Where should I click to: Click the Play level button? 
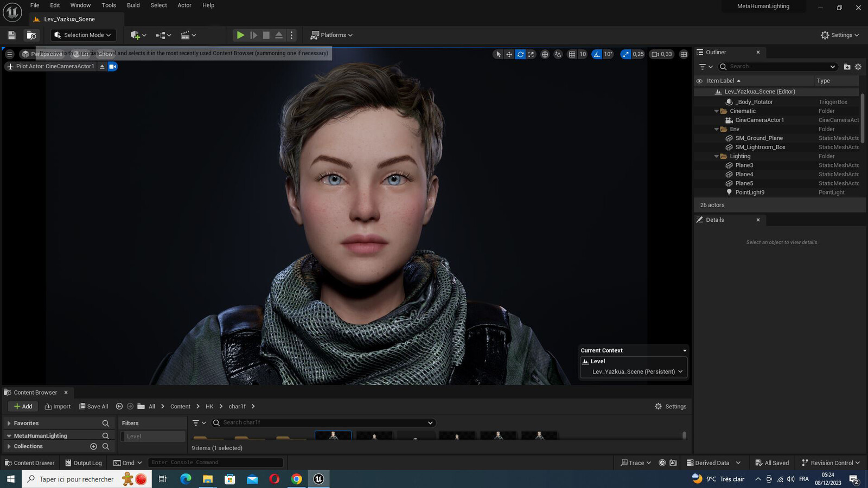pyautogui.click(x=240, y=35)
